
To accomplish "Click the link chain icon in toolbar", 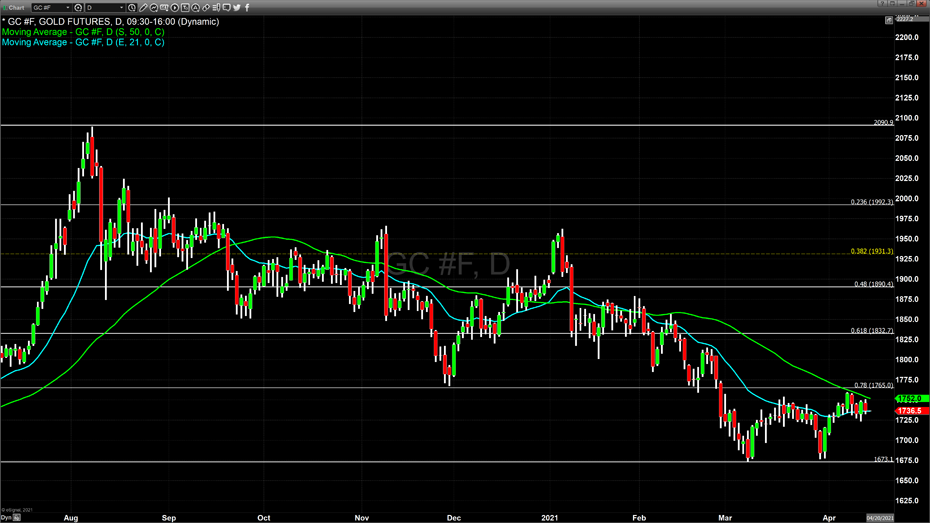I will pos(205,7).
